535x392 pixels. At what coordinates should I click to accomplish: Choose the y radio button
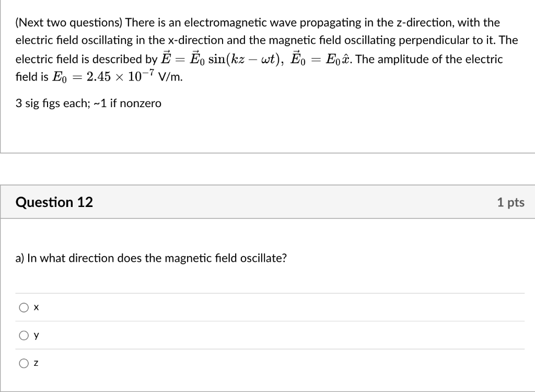coord(24,336)
